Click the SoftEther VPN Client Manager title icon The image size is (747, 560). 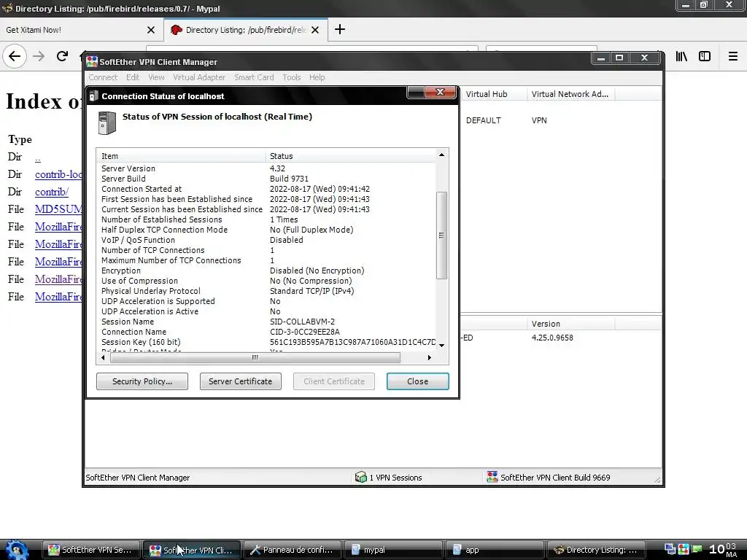pyautogui.click(x=91, y=61)
